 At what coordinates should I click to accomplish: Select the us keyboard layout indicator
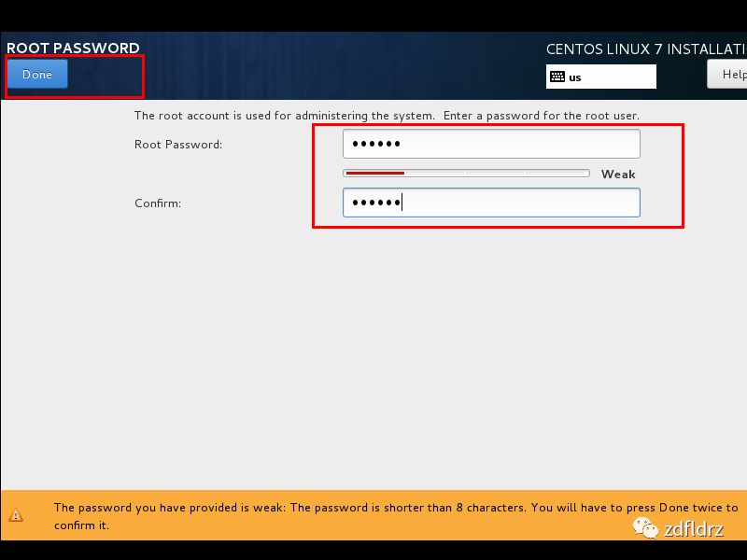point(600,77)
